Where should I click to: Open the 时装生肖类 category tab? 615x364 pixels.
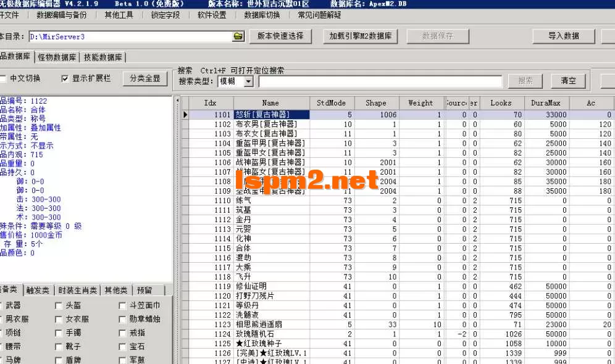click(x=77, y=289)
